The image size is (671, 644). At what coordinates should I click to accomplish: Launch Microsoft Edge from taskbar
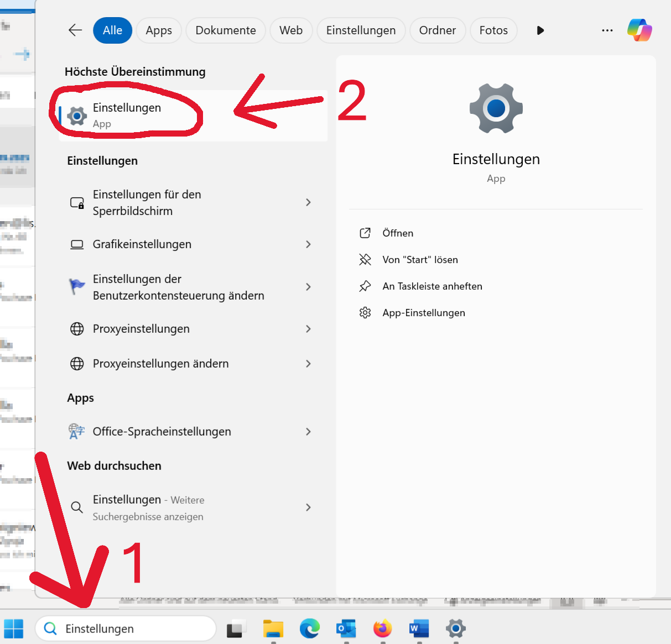pos(309,629)
